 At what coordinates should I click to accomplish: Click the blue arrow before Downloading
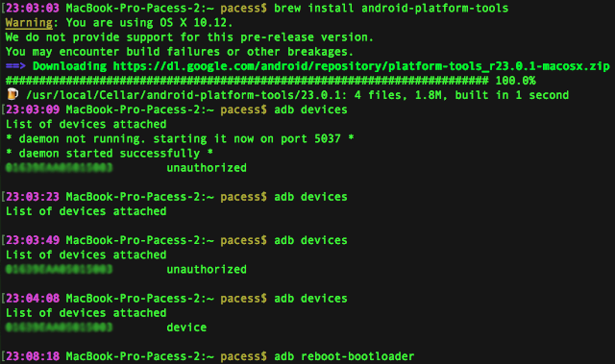tap(15, 66)
